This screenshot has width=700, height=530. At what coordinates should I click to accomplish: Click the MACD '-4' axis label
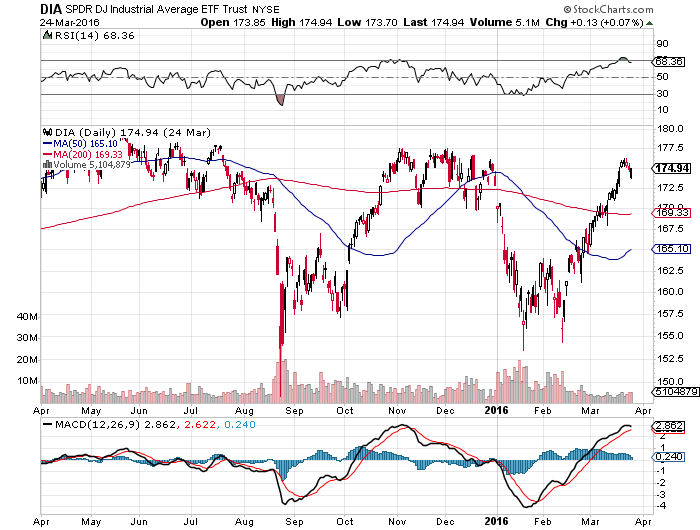(661, 505)
